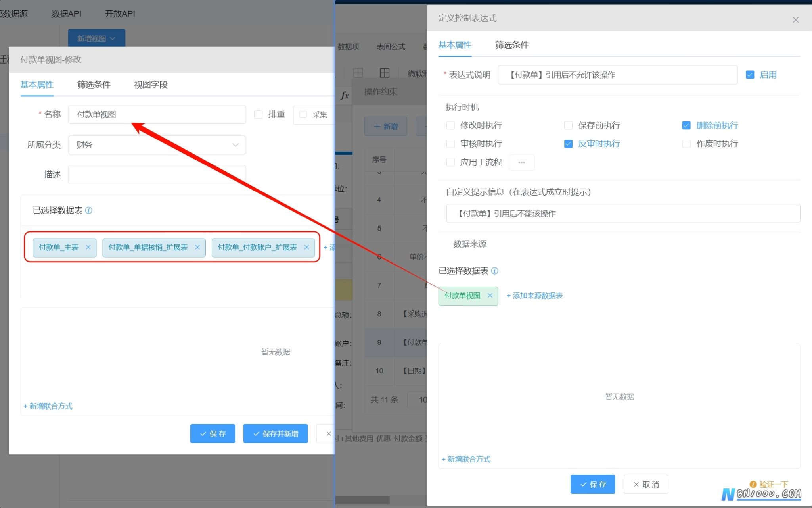Remove 付款单视图 tag via its X icon

point(490,296)
